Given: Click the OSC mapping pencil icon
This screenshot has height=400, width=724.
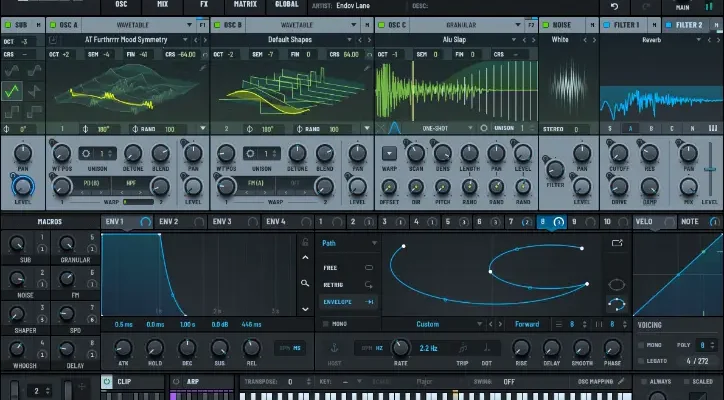Looking at the screenshot, I should (620, 381).
